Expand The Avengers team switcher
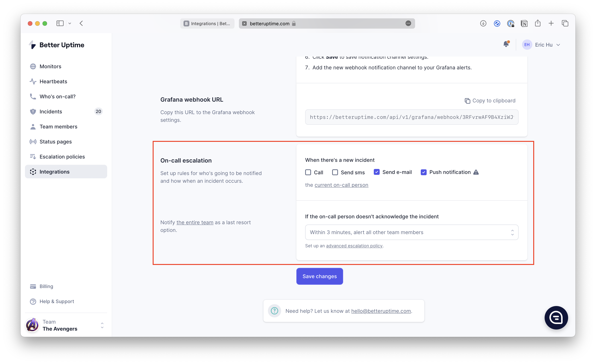Image resolution: width=596 pixels, height=364 pixels. coord(102,325)
